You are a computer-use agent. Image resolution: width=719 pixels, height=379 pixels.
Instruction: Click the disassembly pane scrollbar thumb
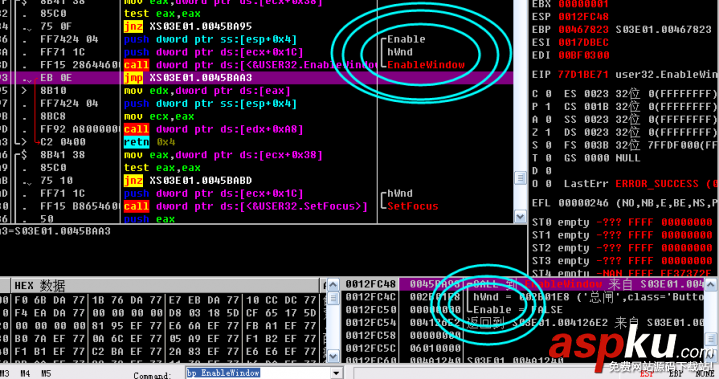pos(520,178)
